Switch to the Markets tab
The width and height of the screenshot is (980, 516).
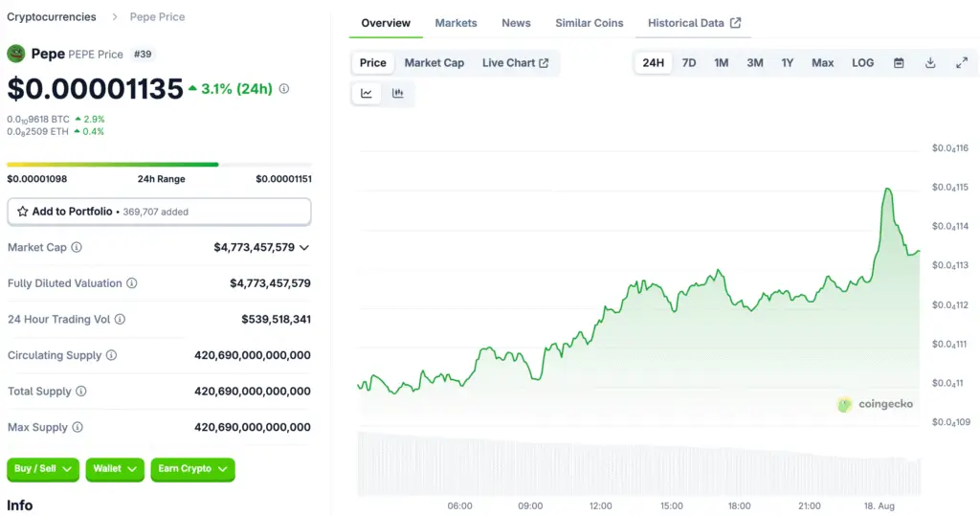click(456, 23)
